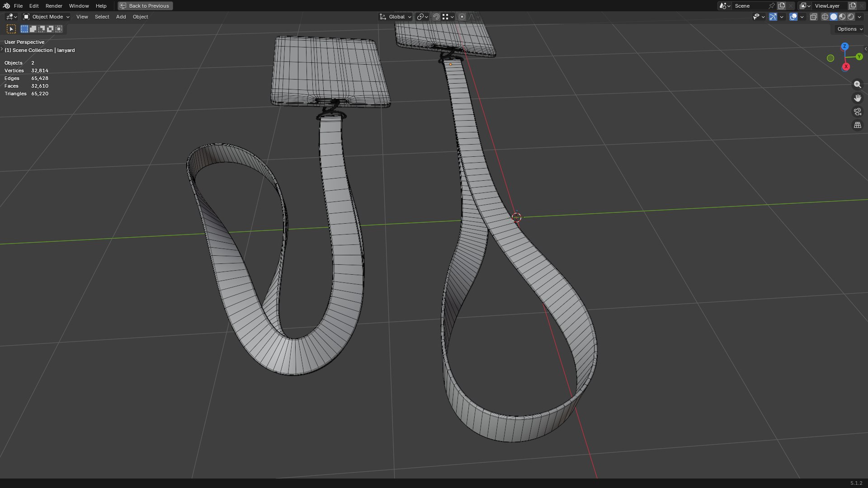Toggle the viewport overlays icon

[793, 17]
